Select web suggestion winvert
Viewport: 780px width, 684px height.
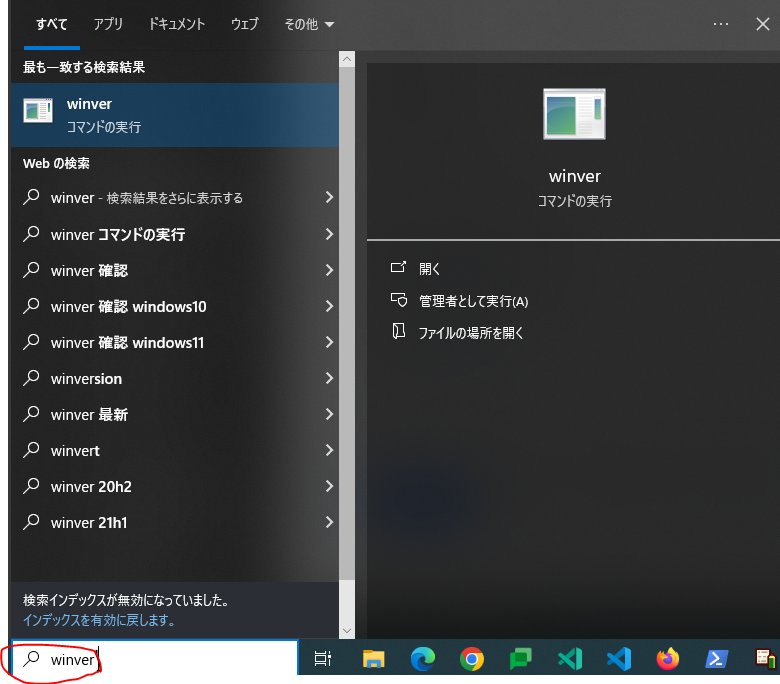pyautogui.click(x=174, y=450)
